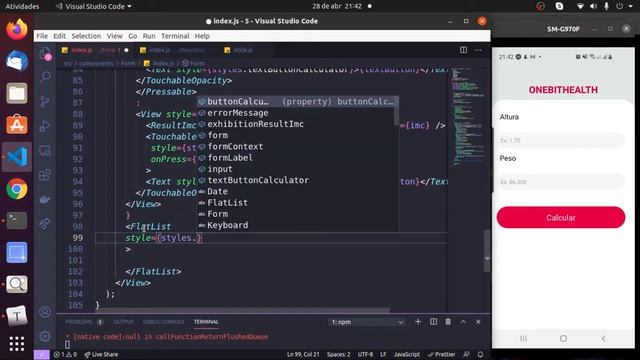Viewport: 640px width, 360px height.
Task: Click Atividades in the top bar
Action: (22, 6)
